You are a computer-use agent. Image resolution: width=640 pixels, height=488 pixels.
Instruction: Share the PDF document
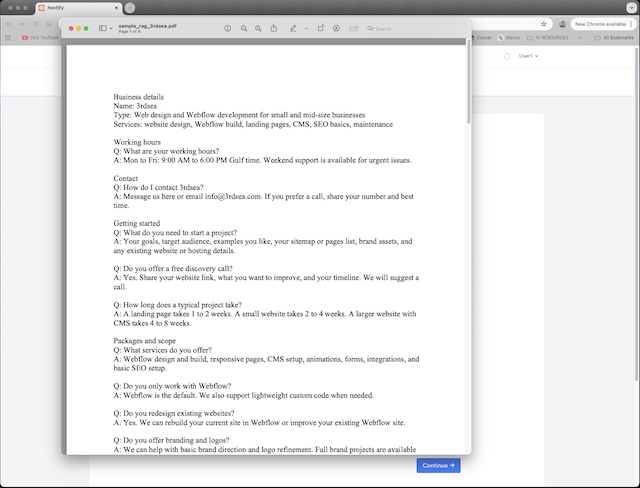click(273, 28)
